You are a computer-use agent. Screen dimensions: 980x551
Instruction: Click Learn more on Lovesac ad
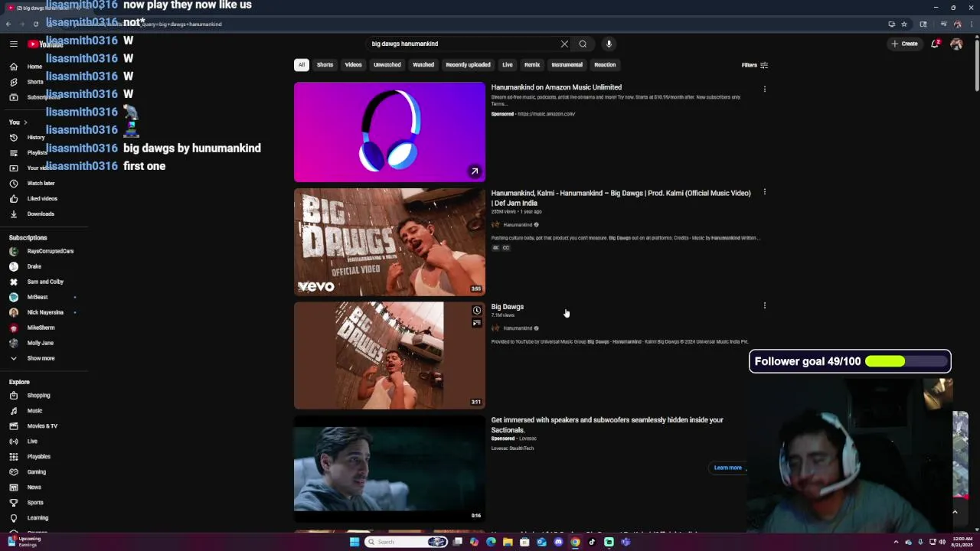[728, 468]
